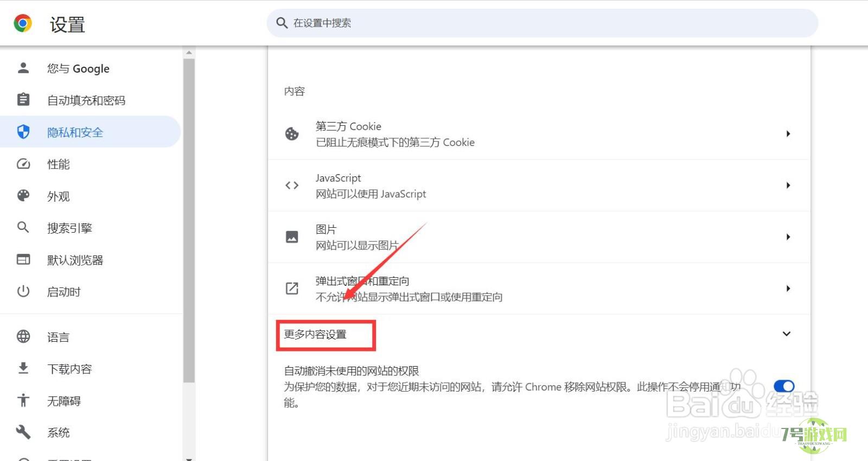Viewport: 868px width, 461px height.
Task: Open 性能 settings section
Action: point(90,164)
